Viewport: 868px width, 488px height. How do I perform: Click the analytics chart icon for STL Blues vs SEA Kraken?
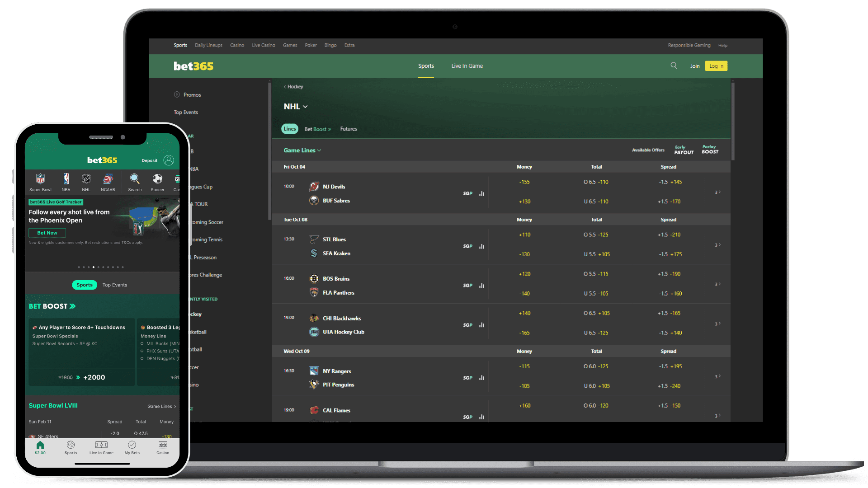(481, 246)
